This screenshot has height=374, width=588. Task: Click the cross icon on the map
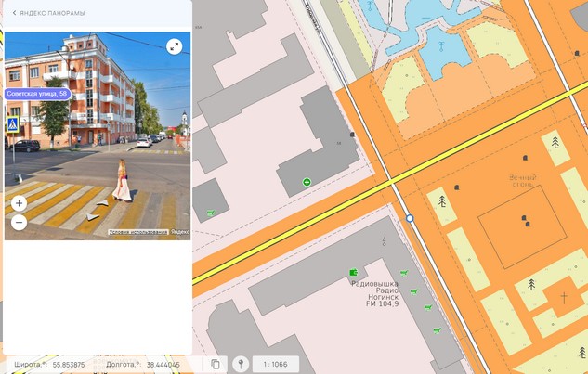pos(564,299)
